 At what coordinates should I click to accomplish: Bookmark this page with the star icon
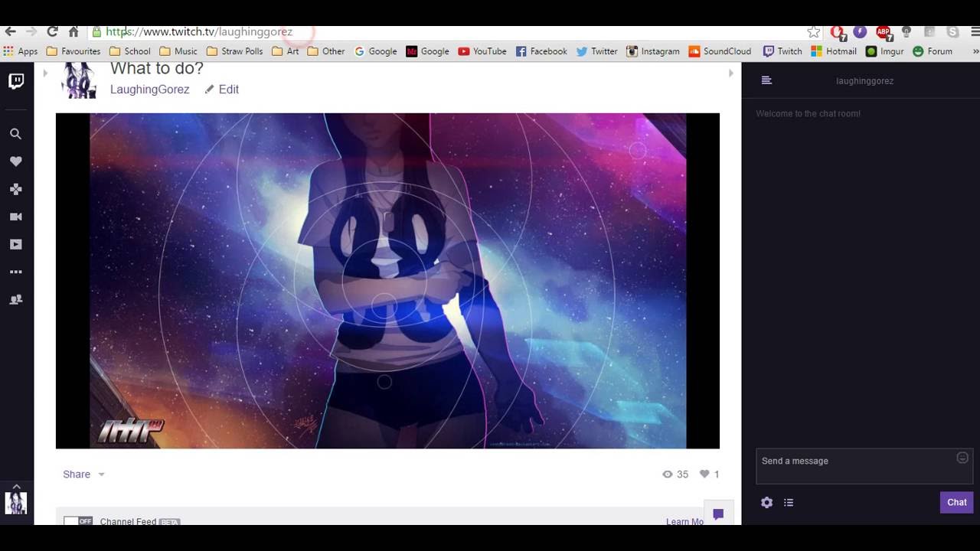point(813,31)
